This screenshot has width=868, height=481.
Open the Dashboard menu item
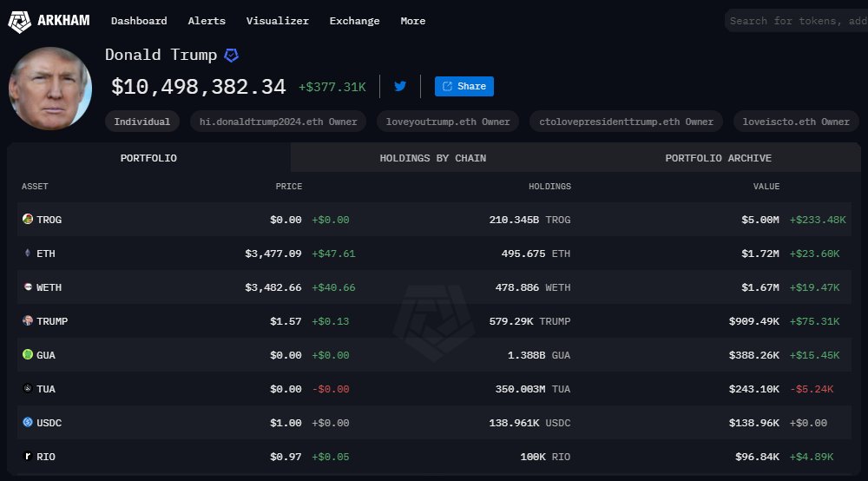139,21
